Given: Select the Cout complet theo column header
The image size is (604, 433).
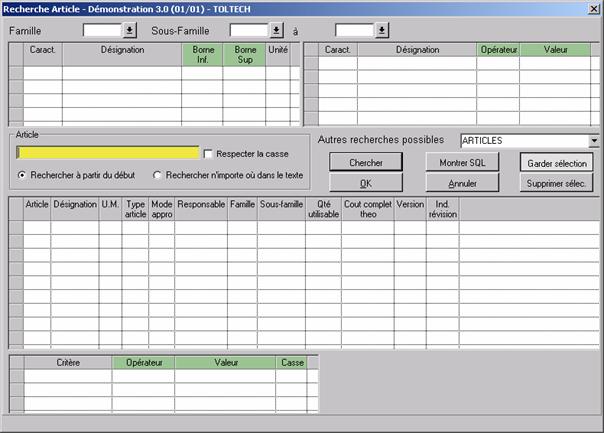Looking at the screenshot, I should [x=367, y=208].
